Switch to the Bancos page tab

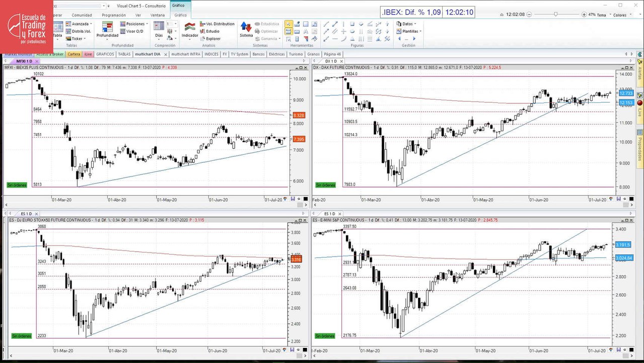click(x=259, y=54)
